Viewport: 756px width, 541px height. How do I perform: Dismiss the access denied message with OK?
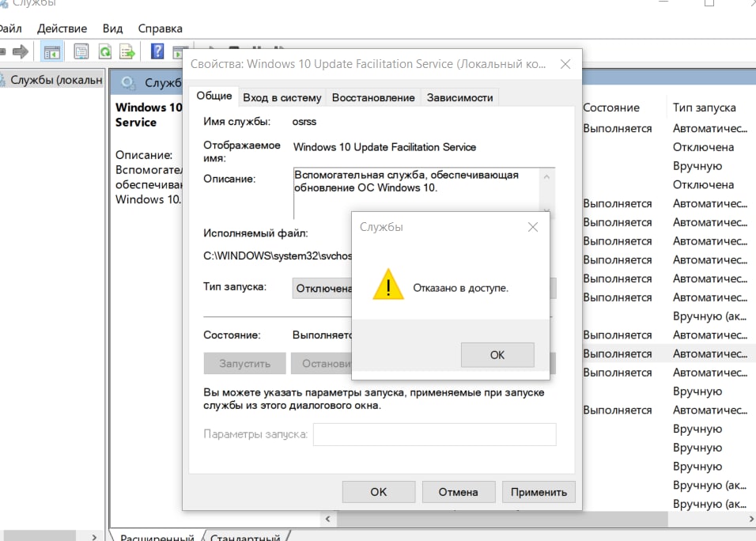(497, 355)
